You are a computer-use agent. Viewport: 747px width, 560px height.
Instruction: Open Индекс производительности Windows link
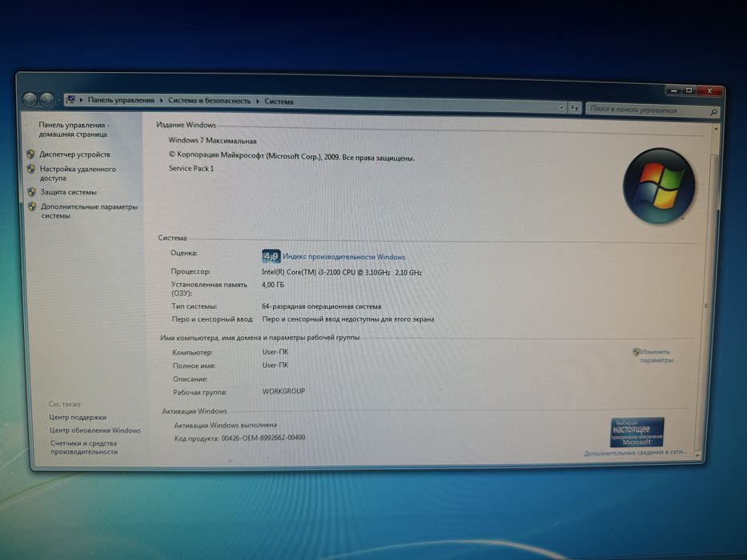[x=344, y=257]
